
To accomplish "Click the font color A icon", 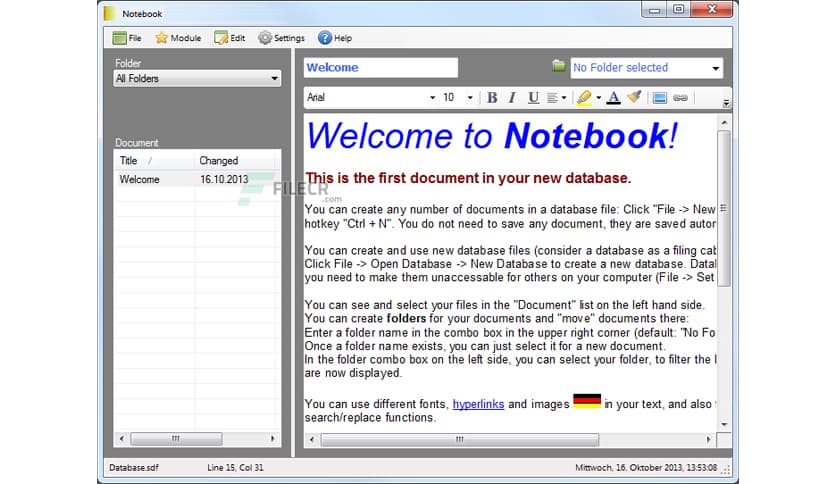I will tap(614, 98).
